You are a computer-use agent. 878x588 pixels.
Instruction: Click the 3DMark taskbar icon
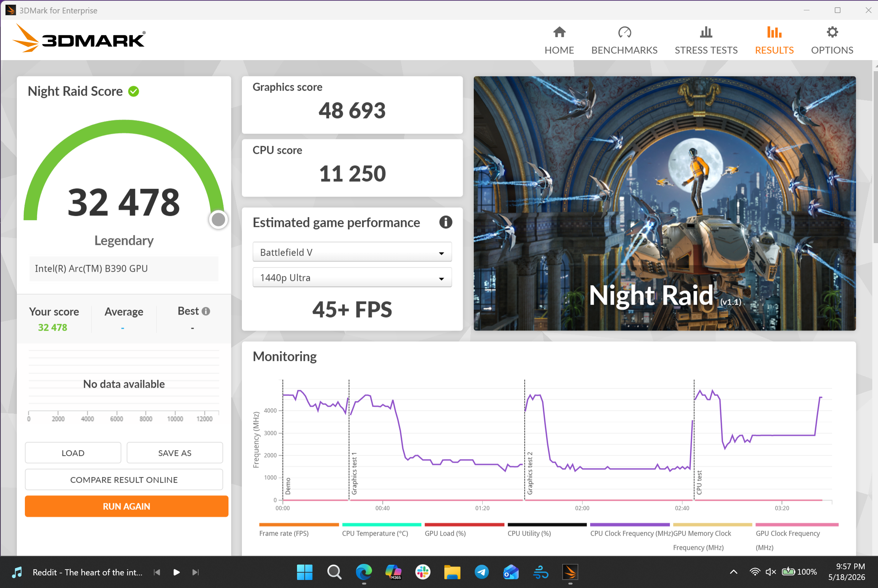[570, 572]
